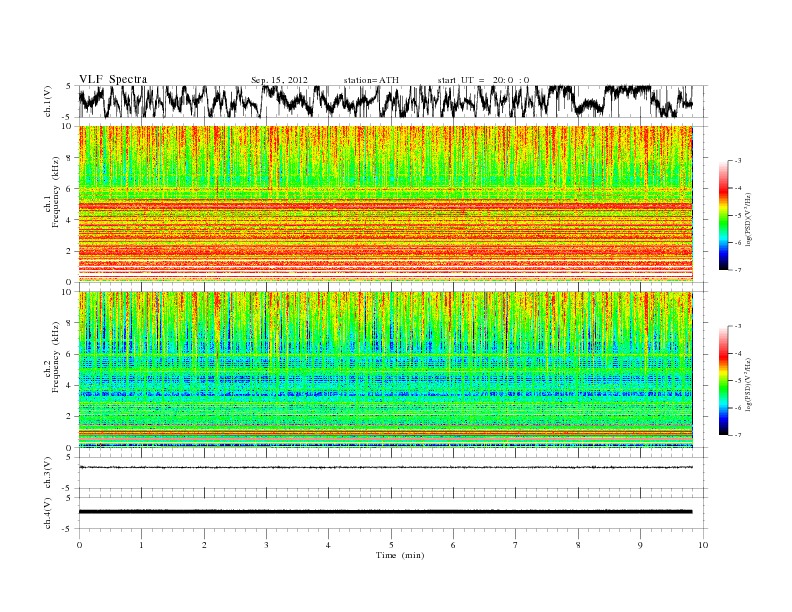Click time axis tick label "7"
The width and height of the screenshot is (792, 612).
pos(516,545)
